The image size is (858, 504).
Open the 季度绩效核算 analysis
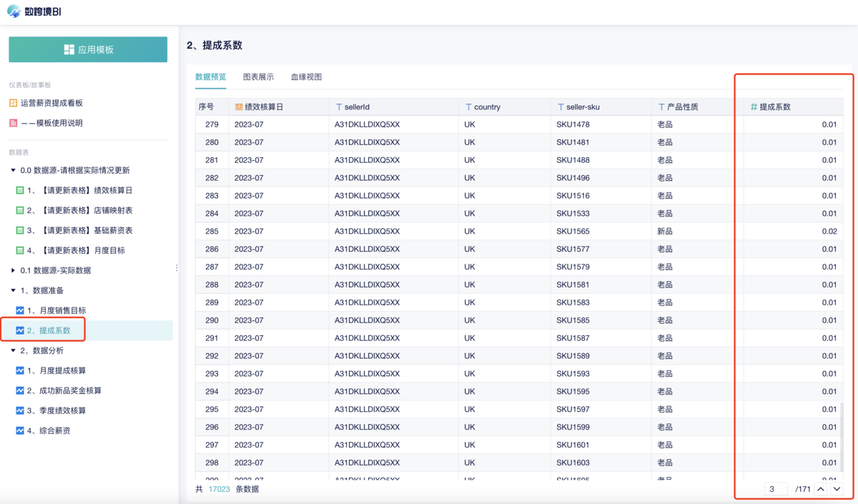pos(56,410)
